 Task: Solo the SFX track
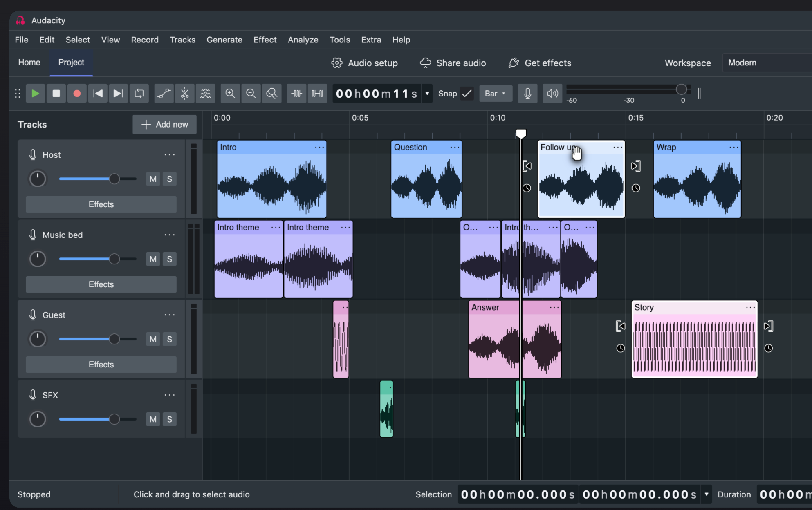point(169,419)
